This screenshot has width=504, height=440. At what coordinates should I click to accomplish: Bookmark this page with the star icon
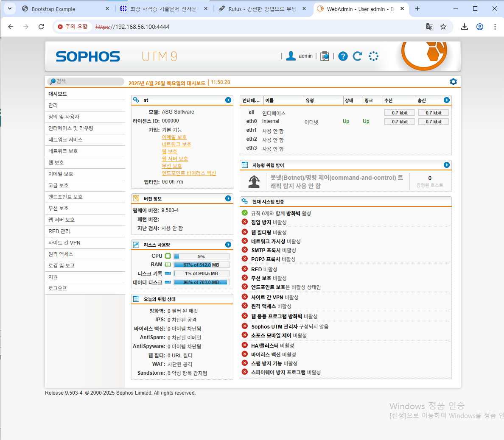443,27
